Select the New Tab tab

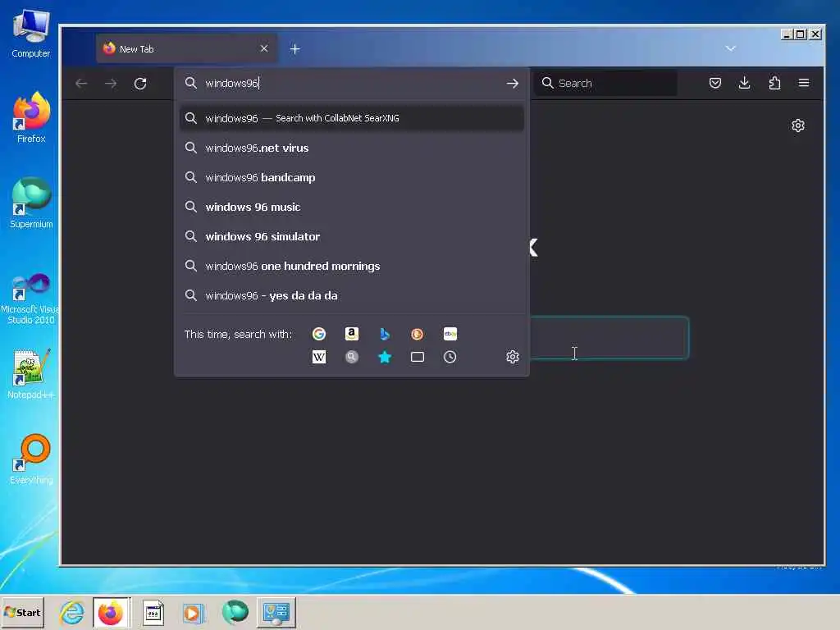pos(186,48)
